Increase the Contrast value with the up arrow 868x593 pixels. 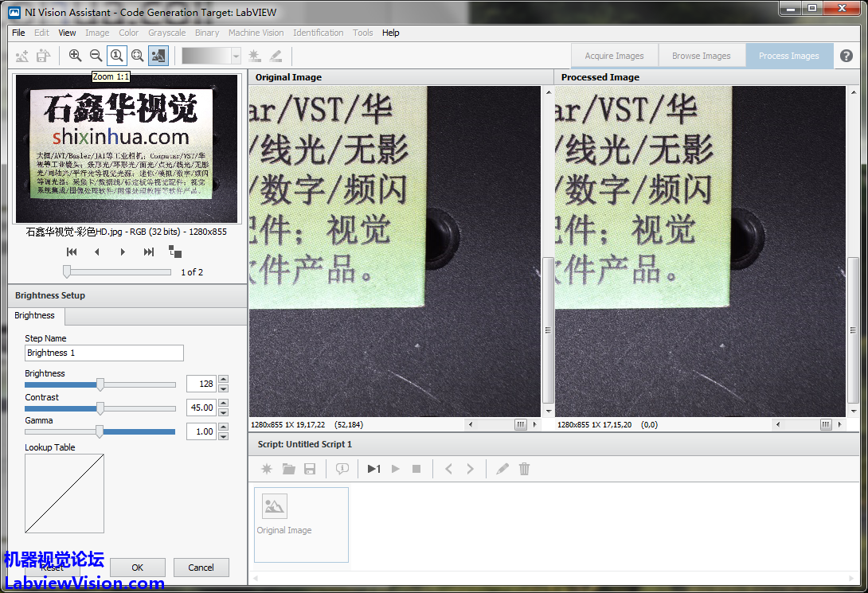click(x=223, y=404)
